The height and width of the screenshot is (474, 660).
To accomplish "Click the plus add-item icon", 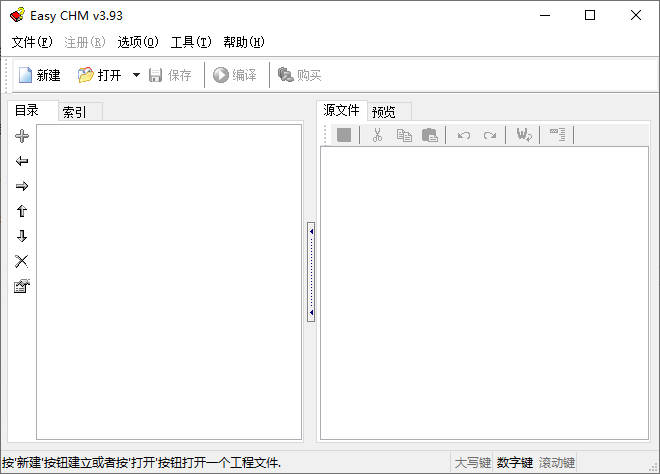I will (x=22, y=136).
